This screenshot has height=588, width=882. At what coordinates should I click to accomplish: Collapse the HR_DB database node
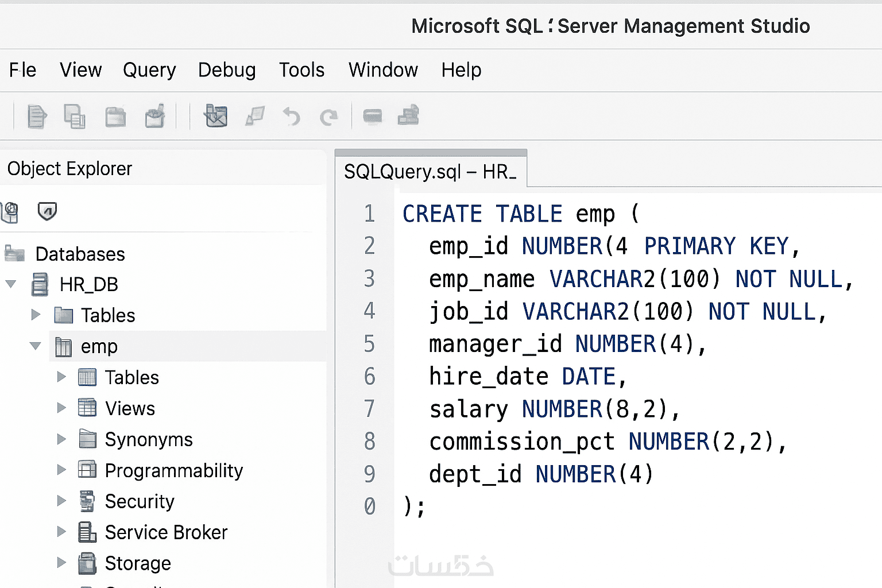point(10,284)
